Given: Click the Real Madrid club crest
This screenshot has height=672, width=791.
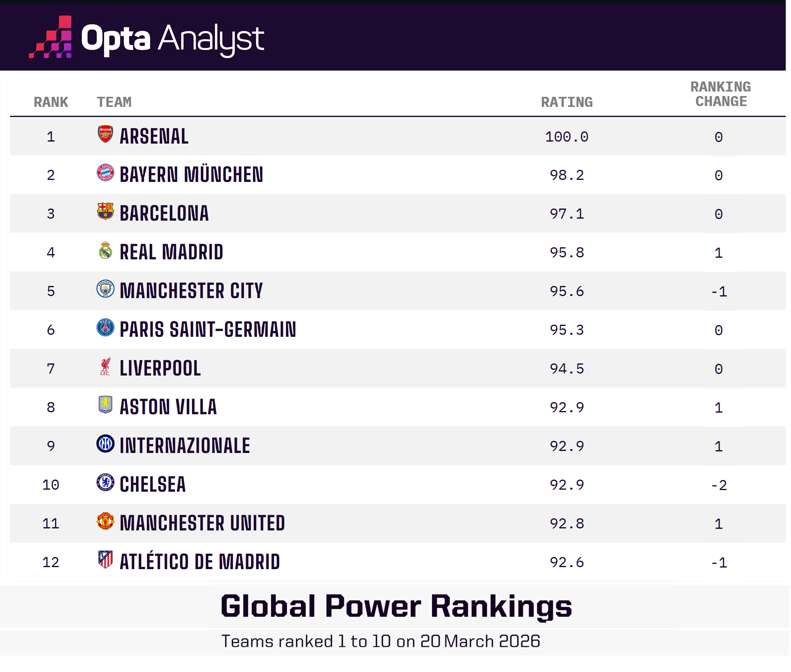Looking at the screenshot, I should pos(105,250).
